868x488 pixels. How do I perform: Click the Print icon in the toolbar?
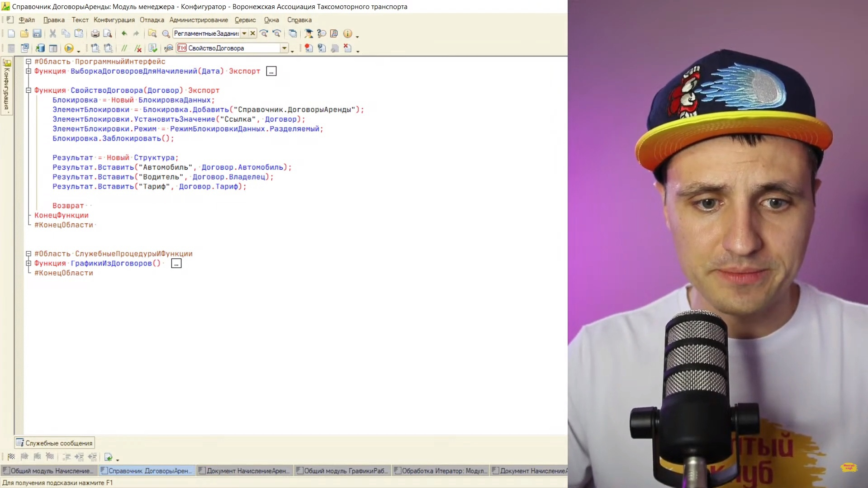click(x=95, y=33)
